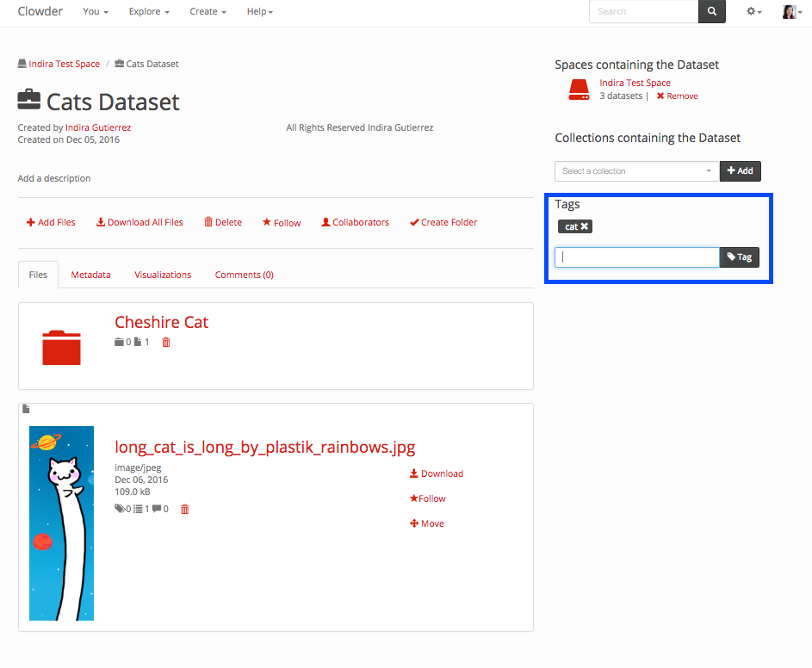Click the Tag button
The image size is (812, 668).
740,257
